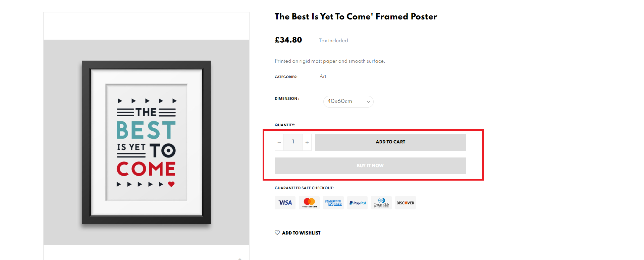The height and width of the screenshot is (260, 644).
Task: Focus the quantity number field
Action: [x=293, y=142]
